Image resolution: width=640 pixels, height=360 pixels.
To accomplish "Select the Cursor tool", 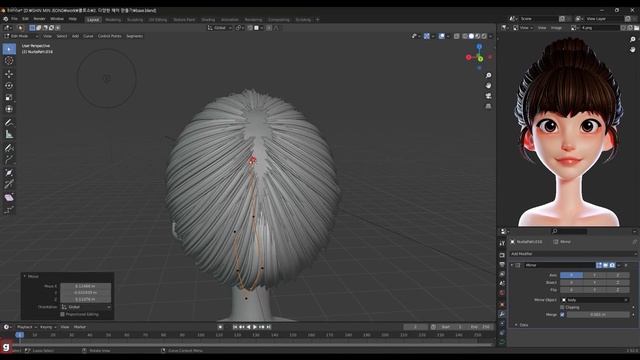I will coord(9,61).
